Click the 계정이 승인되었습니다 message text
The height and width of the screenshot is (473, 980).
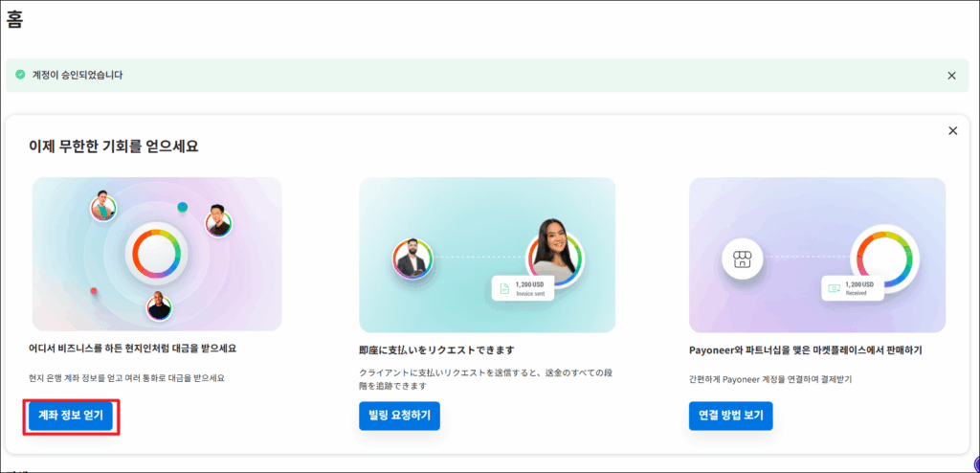78,75
